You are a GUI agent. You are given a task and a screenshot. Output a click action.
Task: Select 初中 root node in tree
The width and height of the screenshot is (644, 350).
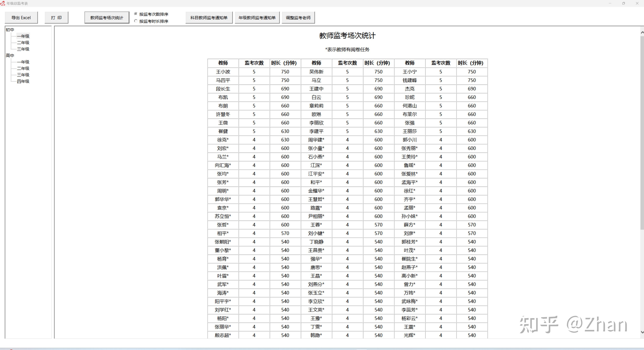coord(10,30)
